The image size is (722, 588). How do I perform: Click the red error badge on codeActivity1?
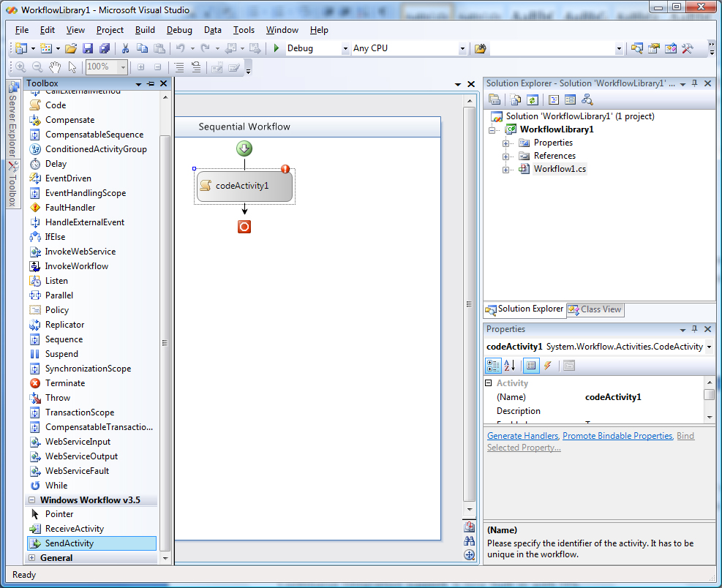tap(285, 169)
